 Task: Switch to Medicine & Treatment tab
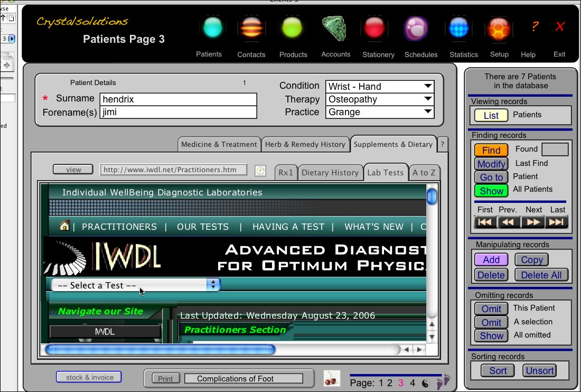(x=219, y=145)
